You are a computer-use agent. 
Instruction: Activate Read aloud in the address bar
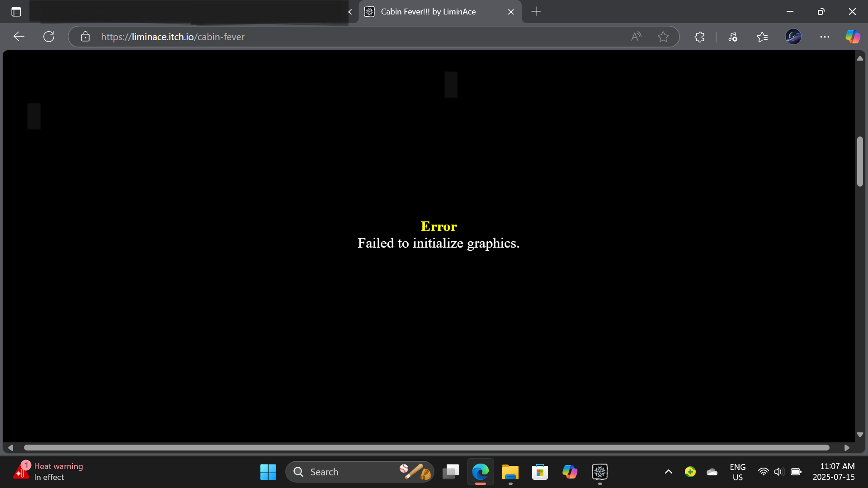tap(636, 37)
